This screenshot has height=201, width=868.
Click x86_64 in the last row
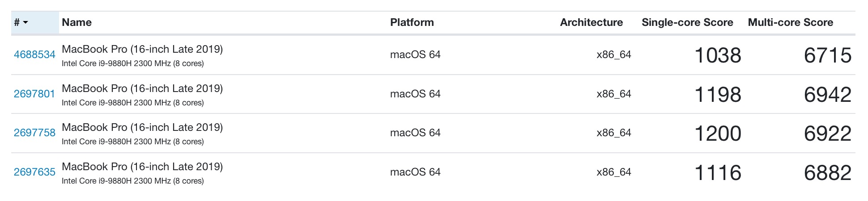click(x=613, y=172)
